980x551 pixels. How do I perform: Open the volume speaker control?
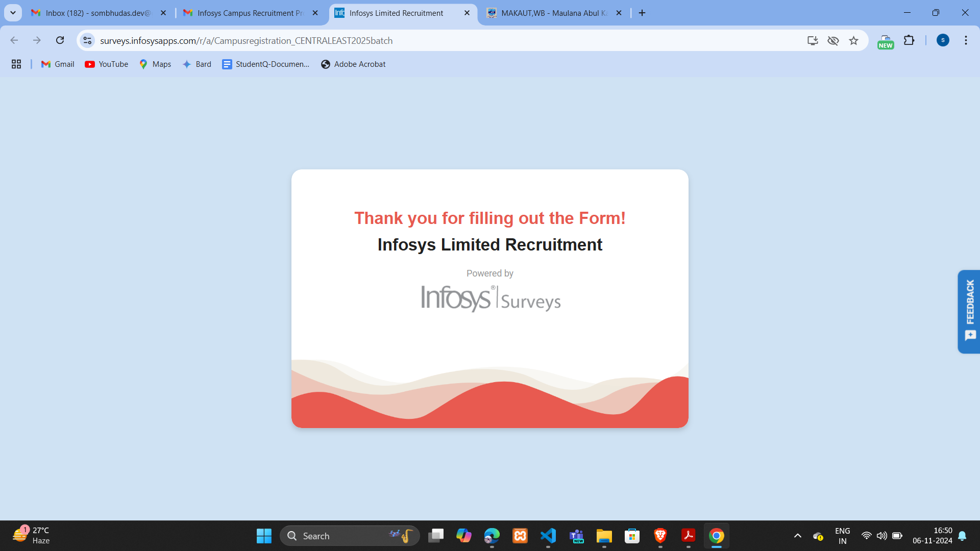[x=881, y=536]
